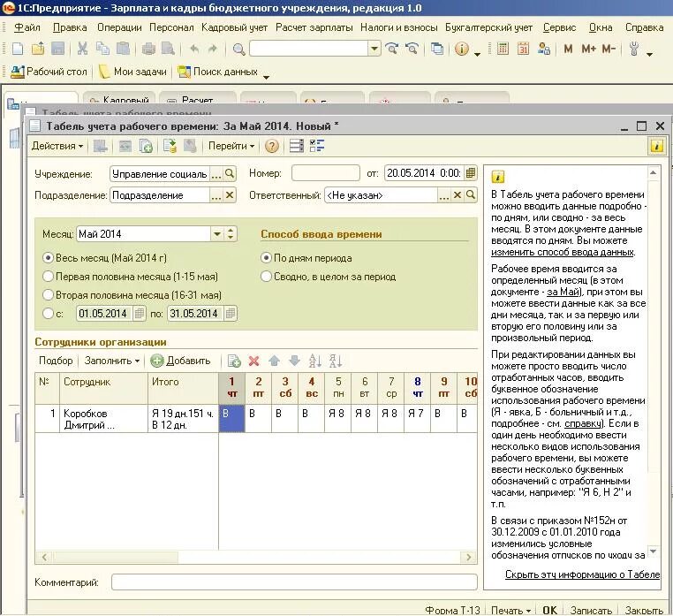Screen dimensions: 673x616
Task: Click the yellow Info icon in main toolbar
Action: point(461,49)
